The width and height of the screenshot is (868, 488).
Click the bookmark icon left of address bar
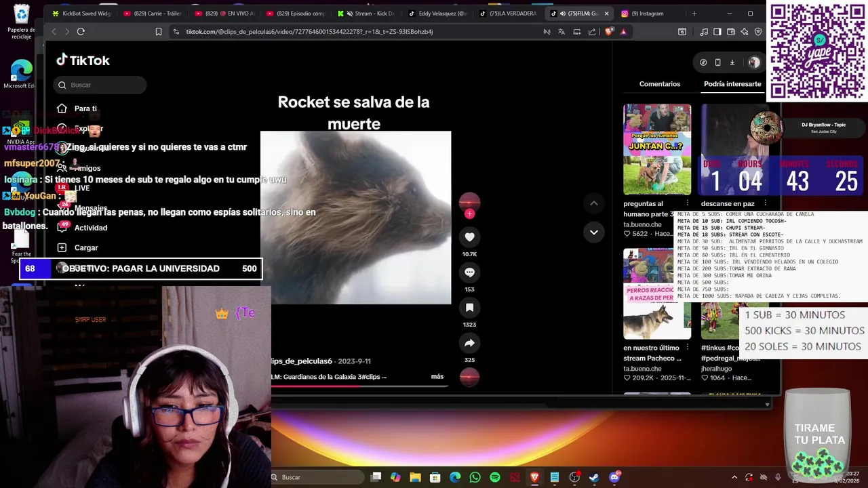[x=159, y=31]
